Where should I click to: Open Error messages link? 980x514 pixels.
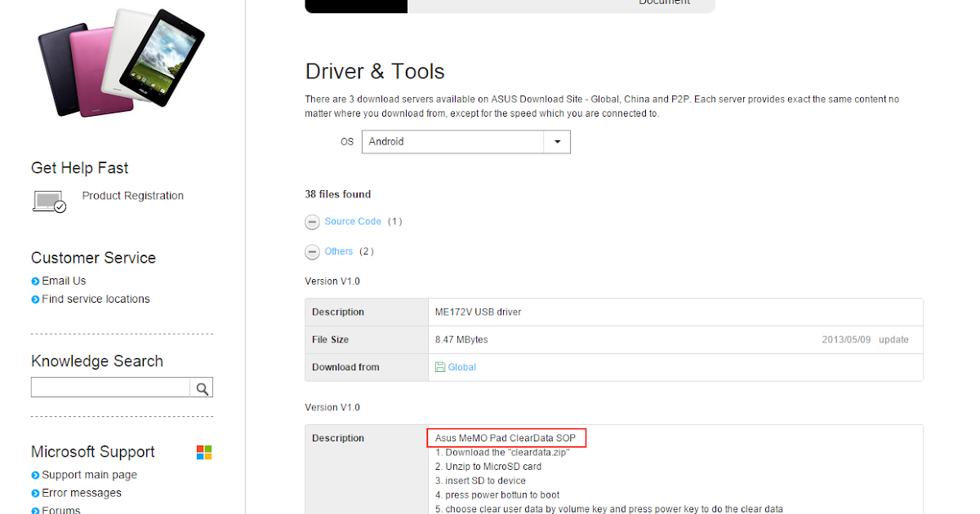coord(82,493)
